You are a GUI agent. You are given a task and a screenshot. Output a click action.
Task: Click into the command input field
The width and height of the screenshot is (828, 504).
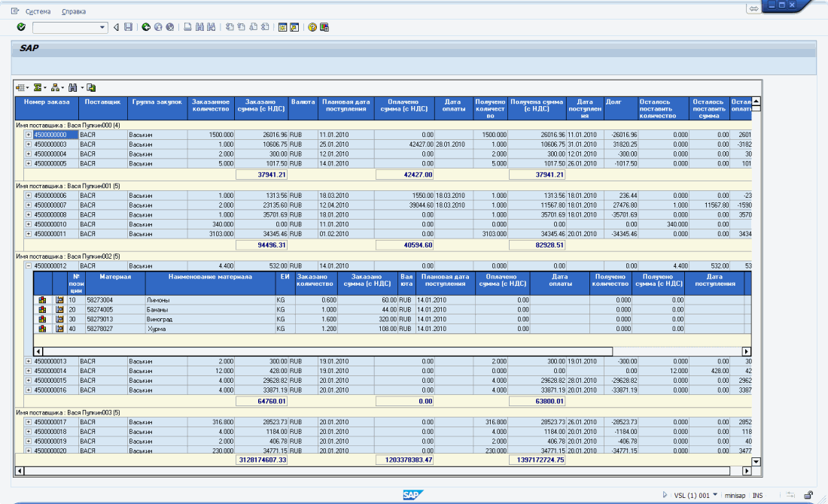(x=66, y=27)
